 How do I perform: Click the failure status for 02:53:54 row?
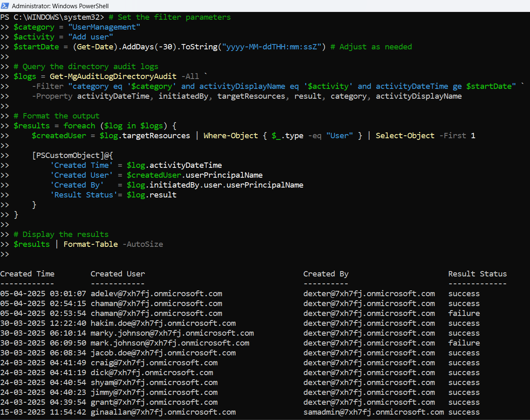point(464,313)
